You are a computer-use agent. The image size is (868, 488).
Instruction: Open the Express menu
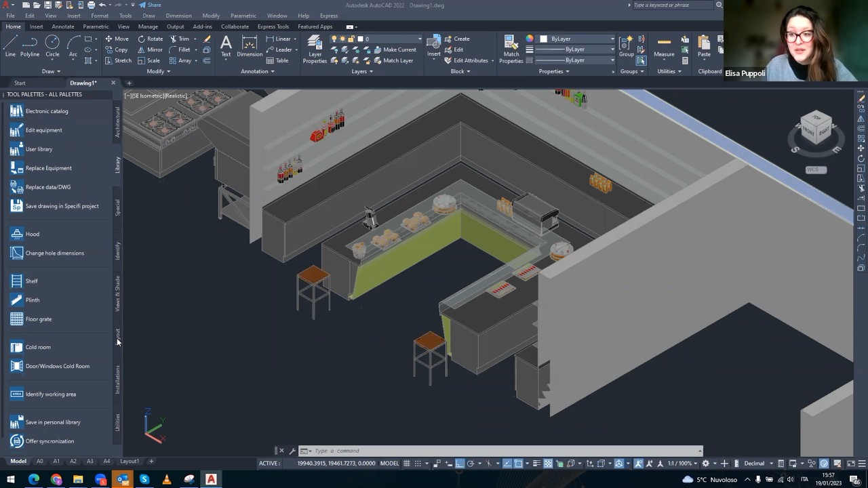tap(329, 16)
